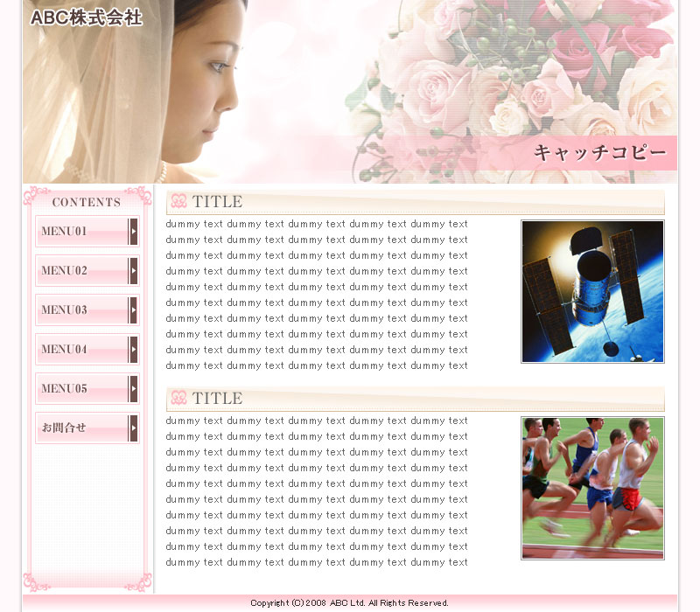Click the arrow icon on MENU04
The height and width of the screenshot is (612, 700).
tap(133, 349)
